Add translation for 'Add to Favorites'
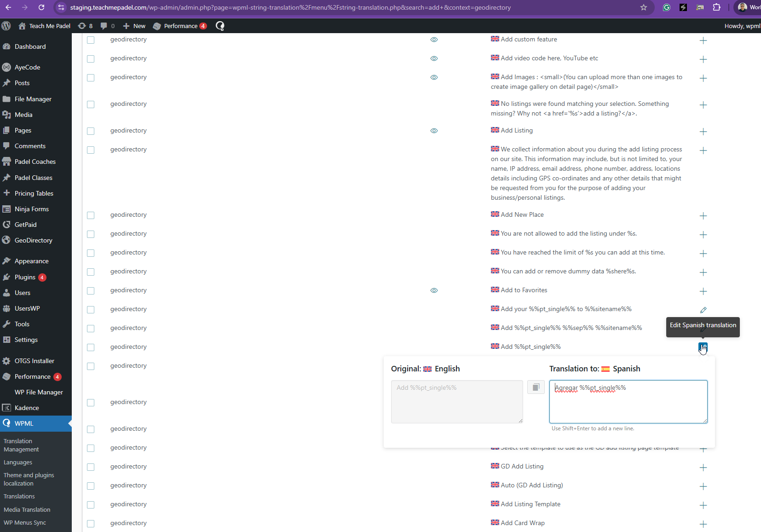Viewport: 761px width, 532px height. click(703, 291)
